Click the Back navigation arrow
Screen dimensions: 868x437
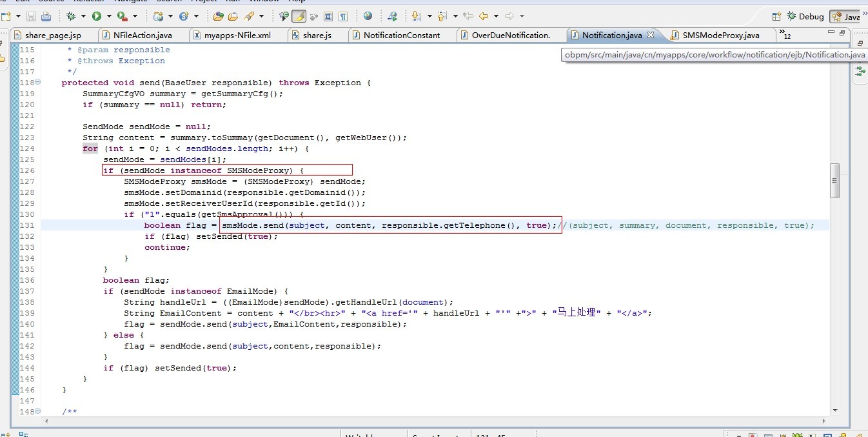[483, 16]
